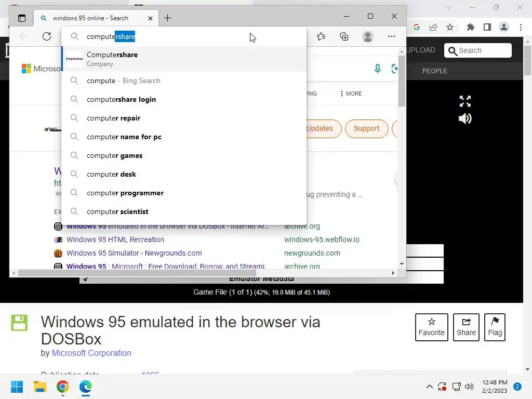Switch to Chrome from taskbar
The image size is (532, 399).
click(63, 387)
